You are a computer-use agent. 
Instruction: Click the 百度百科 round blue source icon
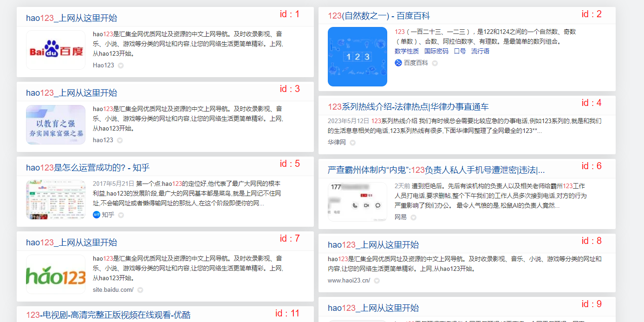pyautogui.click(x=398, y=63)
